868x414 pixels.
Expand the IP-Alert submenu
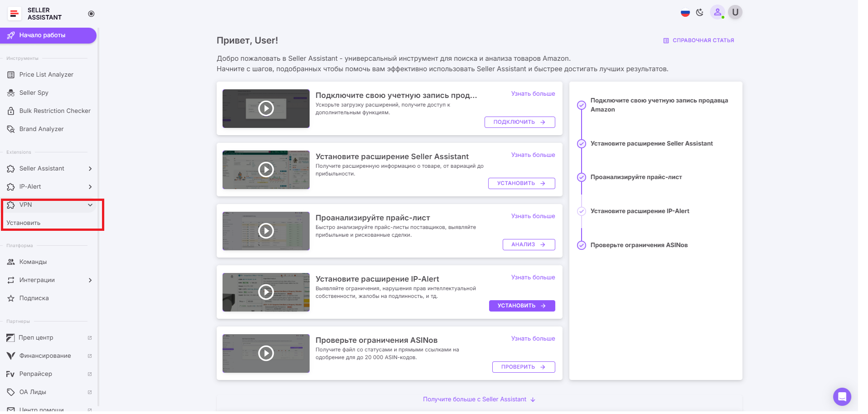pos(90,186)
